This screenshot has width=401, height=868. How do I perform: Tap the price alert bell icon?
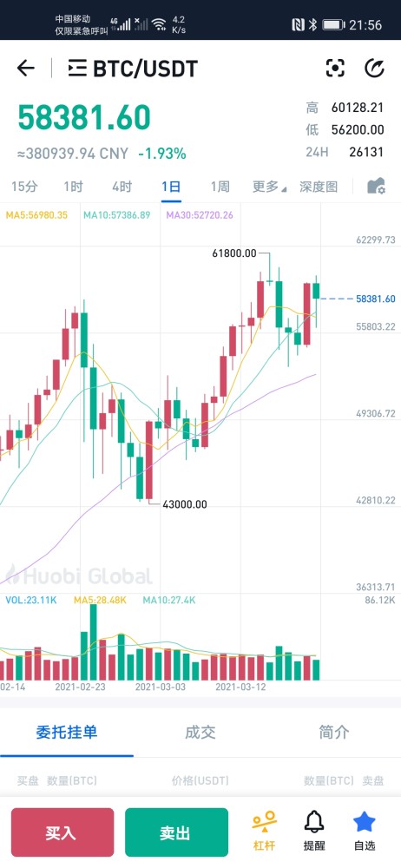(314, 830)
